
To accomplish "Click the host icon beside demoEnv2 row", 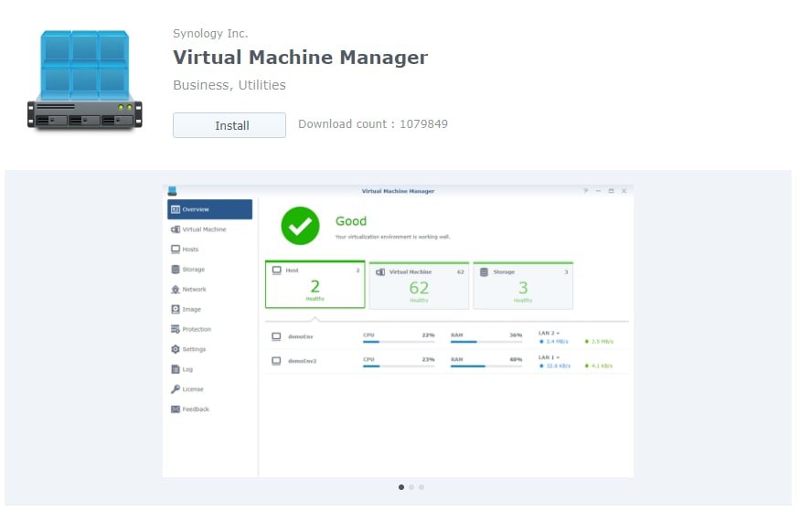I will tap(276, 361).
